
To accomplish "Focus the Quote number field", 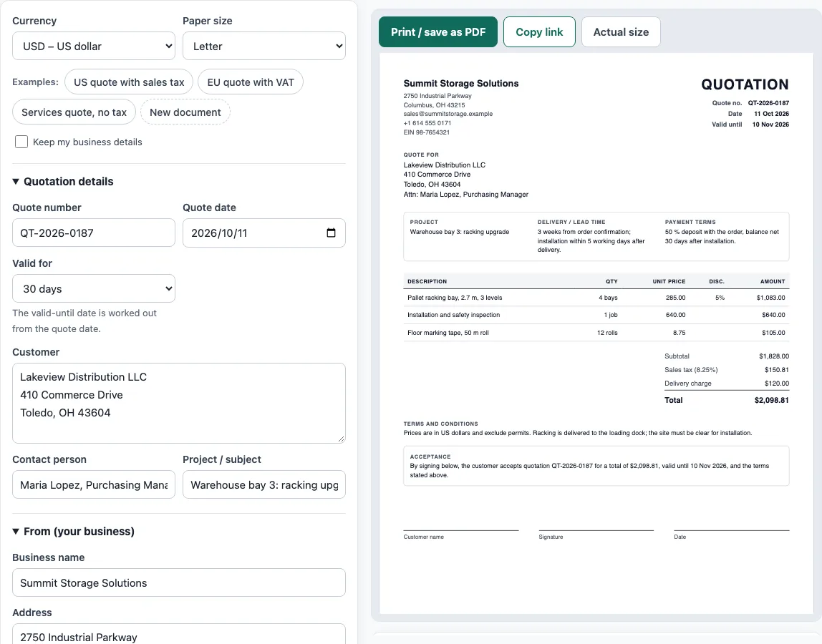I will click(x=94, y=233).
